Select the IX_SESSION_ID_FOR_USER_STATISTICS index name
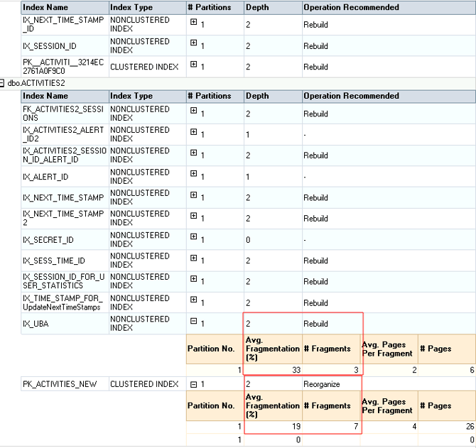The width and height of the screenshot is (476, 448). pos(64,281)
